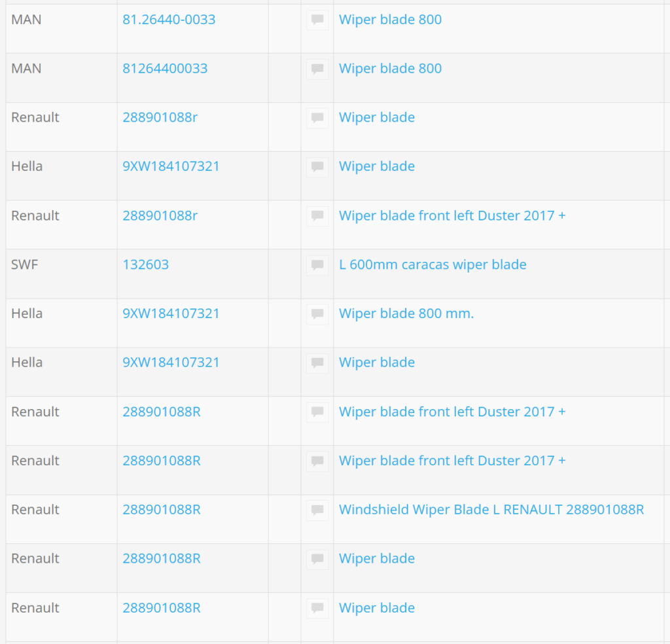The height and width of the screenshot is (644, 670).
Task: Open 'Wiper blade' link in lowercase 288901088r row
Action: (376, 118)
